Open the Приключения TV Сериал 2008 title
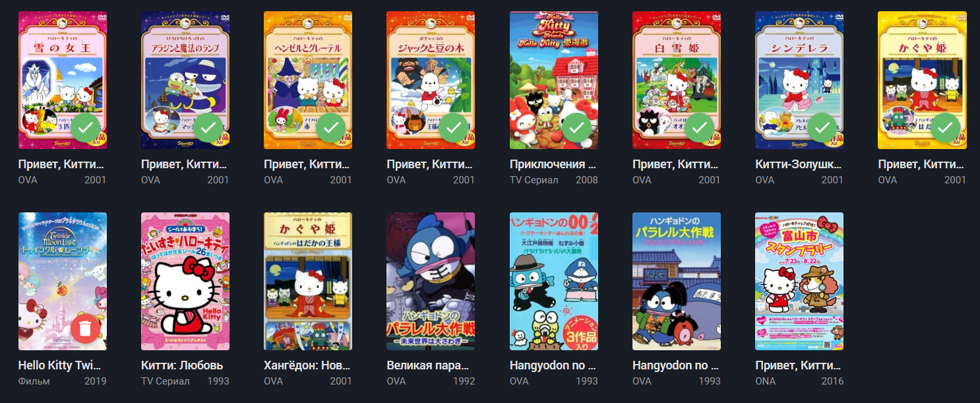Image resolution: width=980 pixels, height=403 pixels. [x=553, y=164]
